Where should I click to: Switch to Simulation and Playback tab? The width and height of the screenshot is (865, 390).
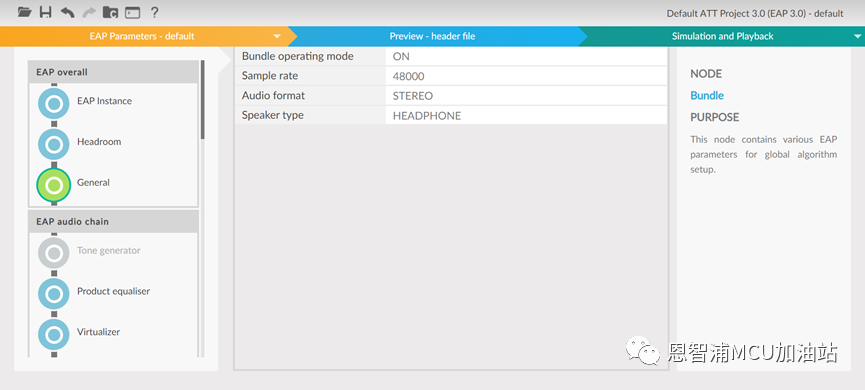tap(722, 36)
